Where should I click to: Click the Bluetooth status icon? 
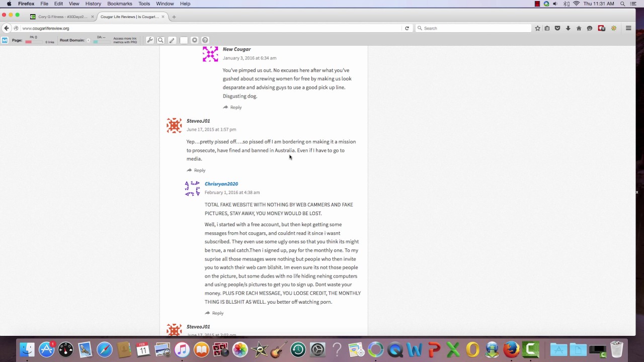tap(566, 4)
